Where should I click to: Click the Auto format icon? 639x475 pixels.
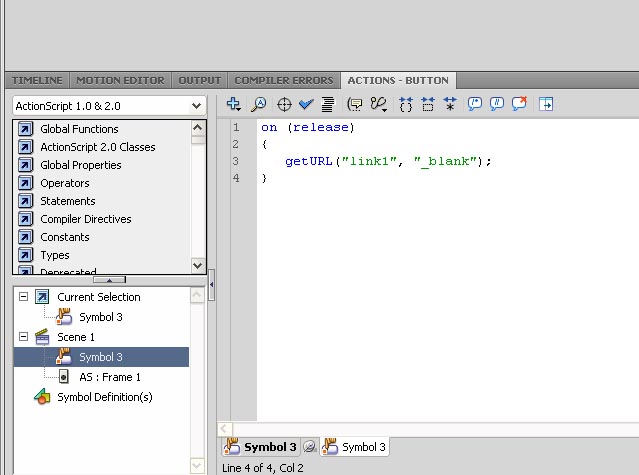pos(327,103)
